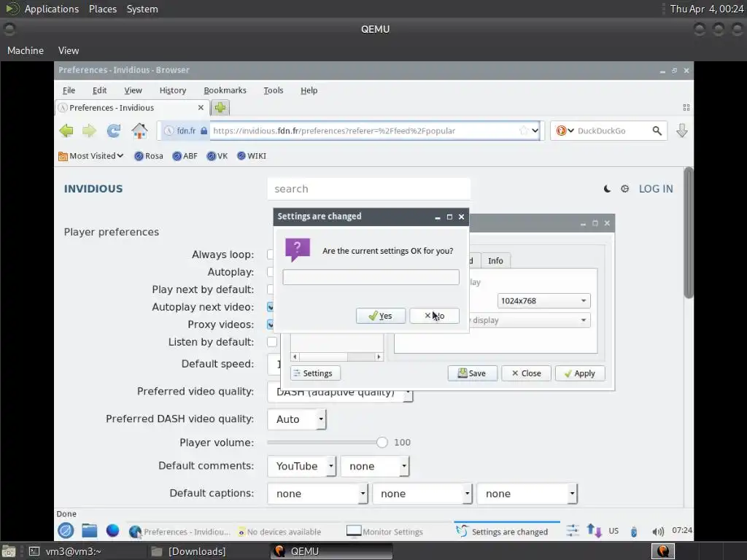Click the LOG IN link
Viewport: 747px width, 560px height.
click(656, 189)
